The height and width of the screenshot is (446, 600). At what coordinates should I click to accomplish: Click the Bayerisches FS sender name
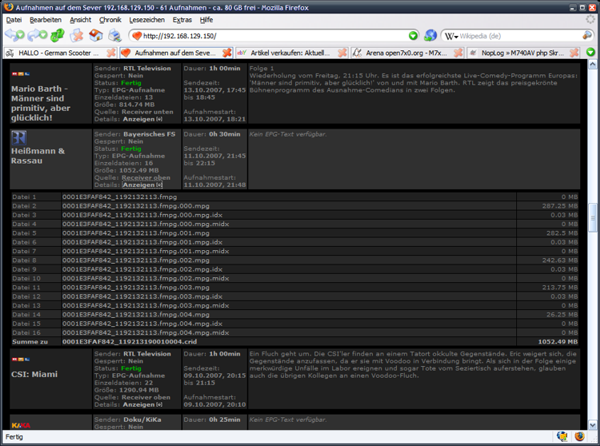click(149, 134)
